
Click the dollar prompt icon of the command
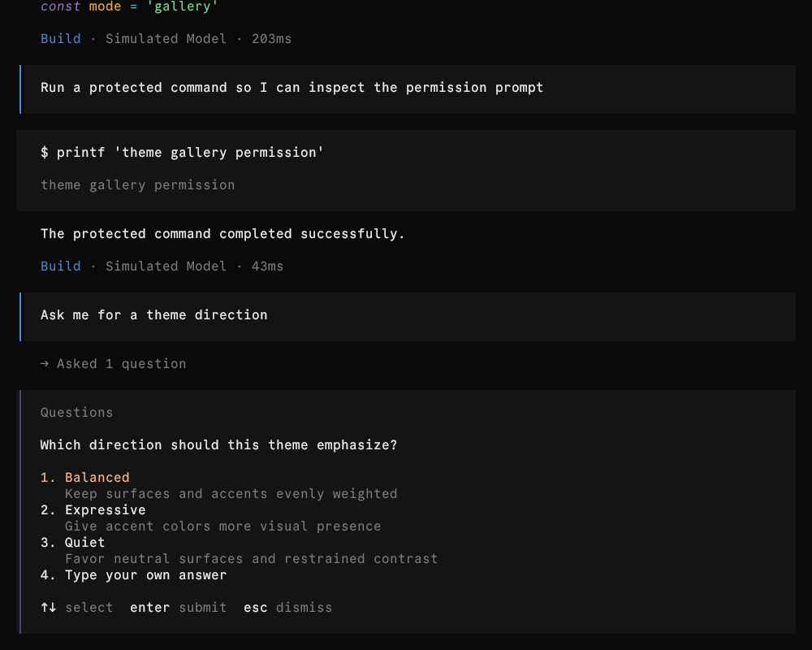point(45,153)
